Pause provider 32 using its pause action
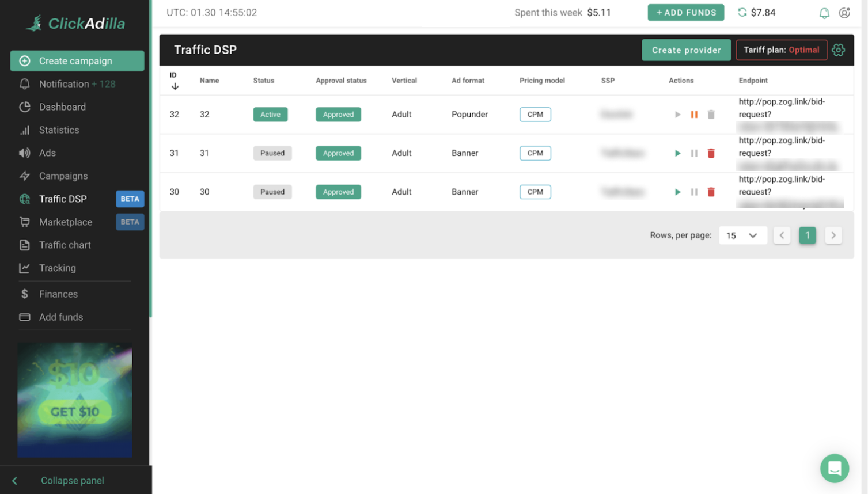 694,114
